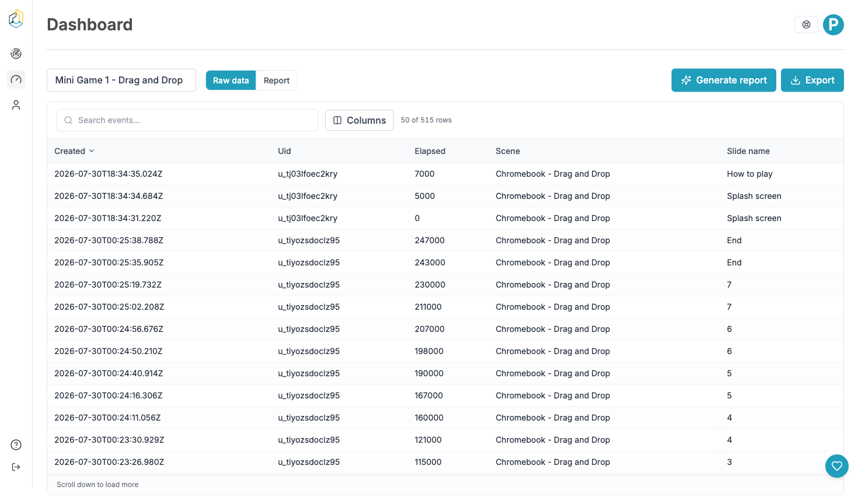Click the logout icon in the sidebar
The height and width of the screenshot is (504, 858).
(16, 467)
